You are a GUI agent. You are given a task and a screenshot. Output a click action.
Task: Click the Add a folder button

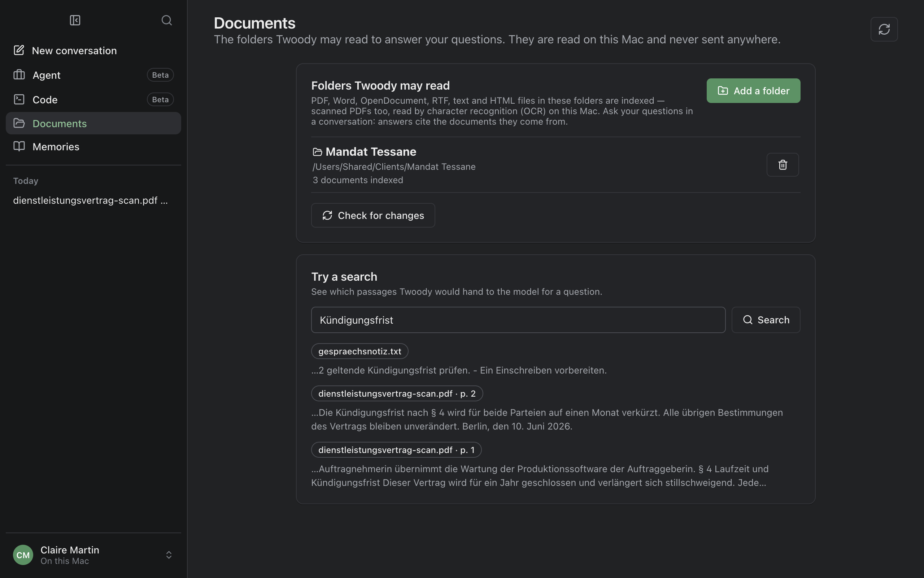(x=753, y=91)
